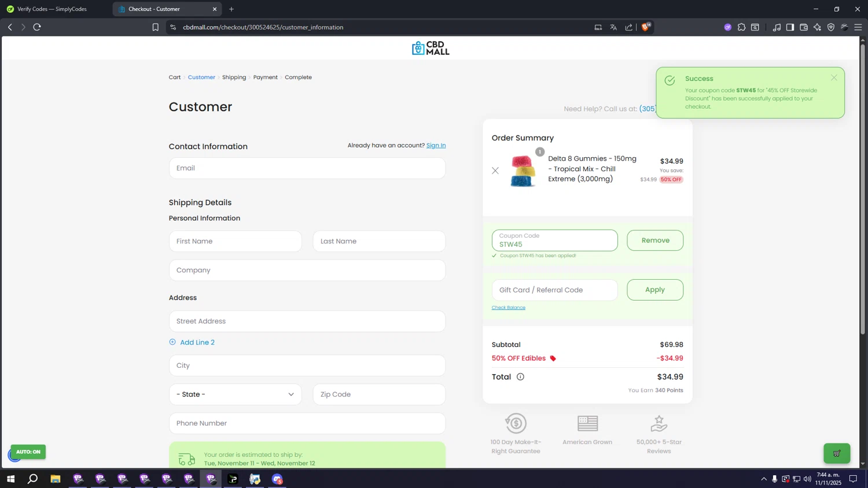The height and width of the screenshot is (488, 868).
Task: Click into the Email field
Action: (307, 168)
